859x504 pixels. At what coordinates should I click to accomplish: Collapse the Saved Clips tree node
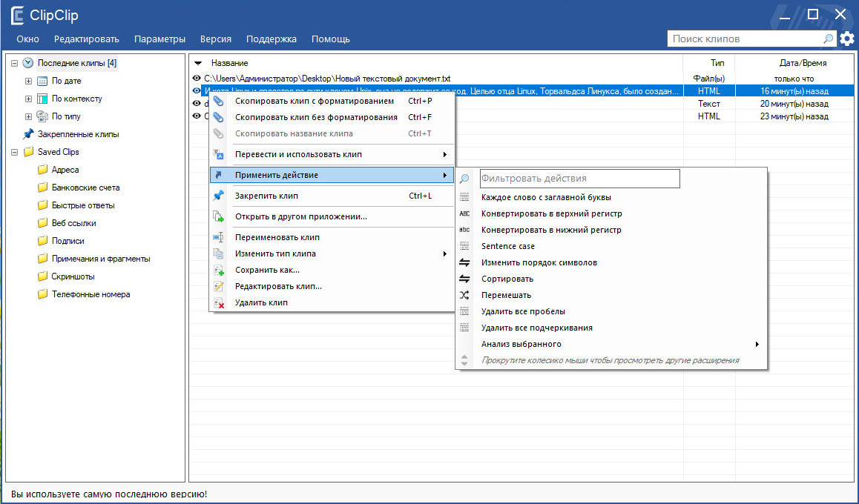pos(14,152)
